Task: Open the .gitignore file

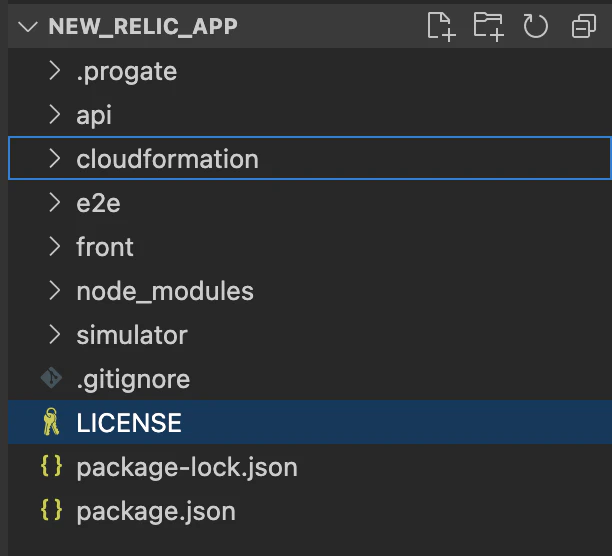Action: click(x=133, y=380)
